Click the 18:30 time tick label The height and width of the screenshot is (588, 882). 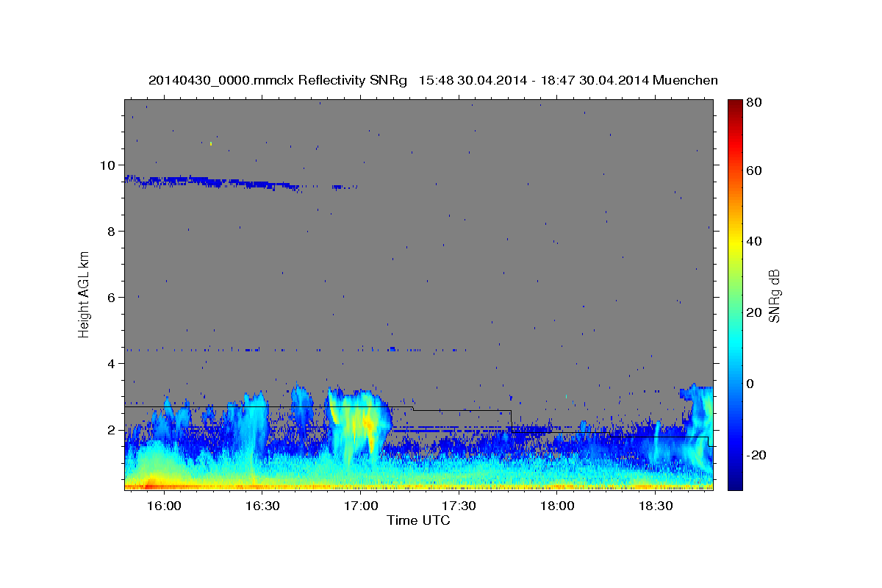(656, 506)
